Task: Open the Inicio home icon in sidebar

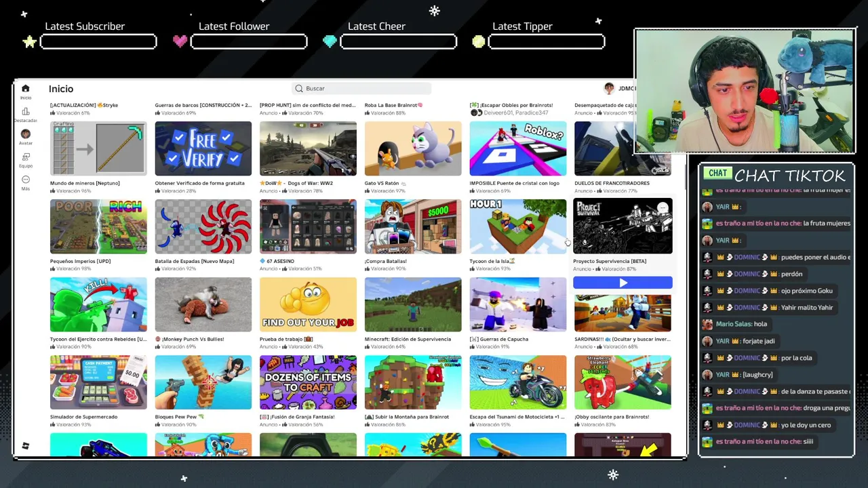Action: pyautogui.click(x=25, y=89)
